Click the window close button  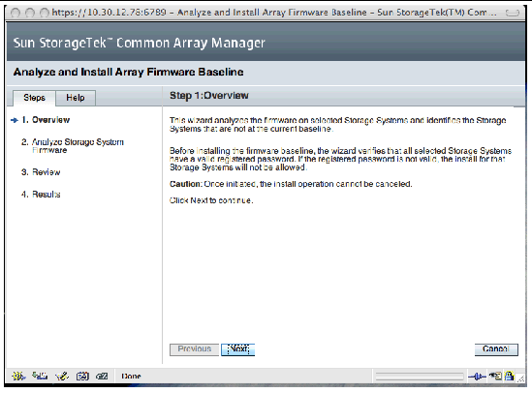(x=16, y=13)
